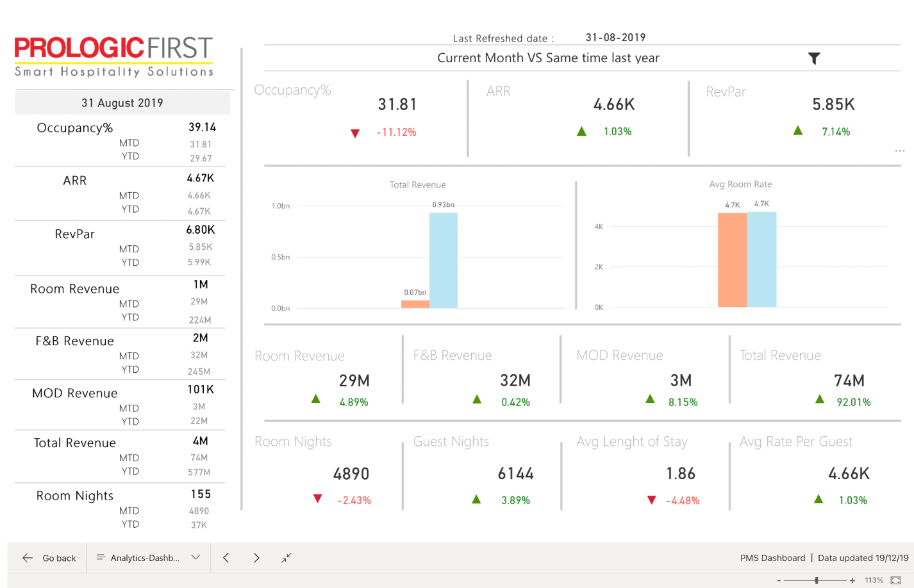Image resolution: width=914 pixels, height=588 pixels.
Task: Click the red arrow beside -4.48%
Action: click(x=652, y=500)
